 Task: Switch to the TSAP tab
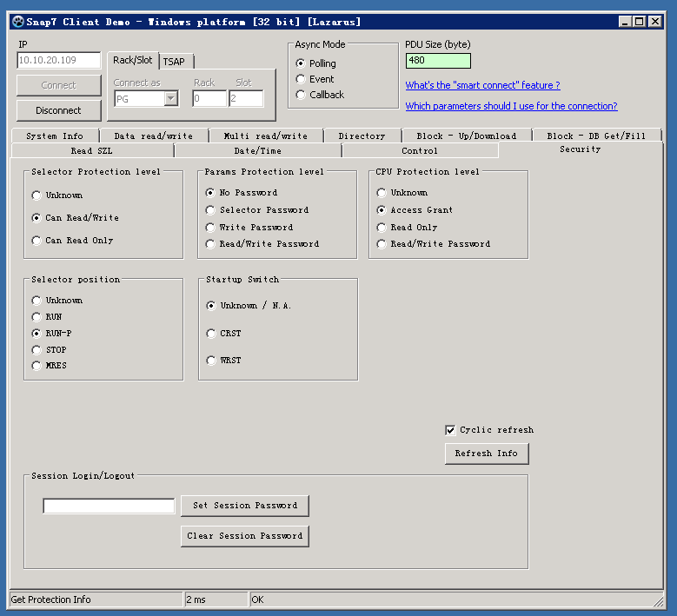pyautogui.click(x=176, y=62)
